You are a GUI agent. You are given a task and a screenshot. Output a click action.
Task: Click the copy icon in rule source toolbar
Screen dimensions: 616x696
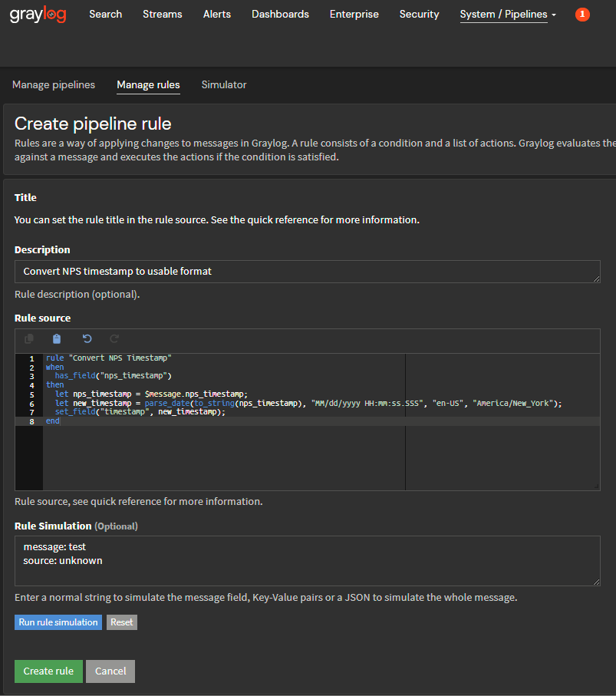pos(29,338)
